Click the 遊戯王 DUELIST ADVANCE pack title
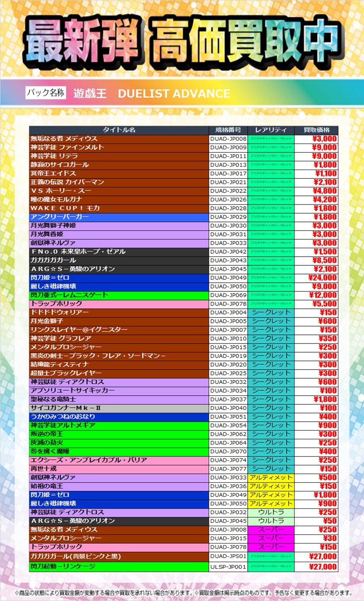 152,94
